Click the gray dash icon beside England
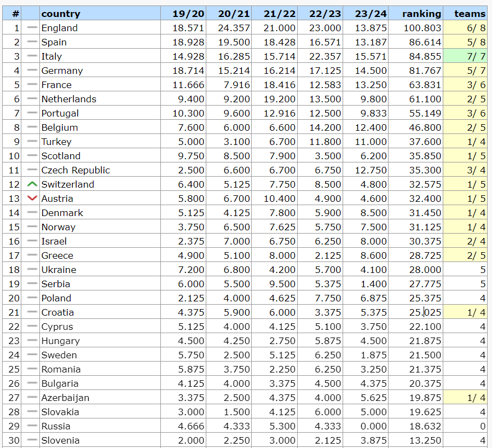This screenshot has height=448, width=492. [32, 28]
